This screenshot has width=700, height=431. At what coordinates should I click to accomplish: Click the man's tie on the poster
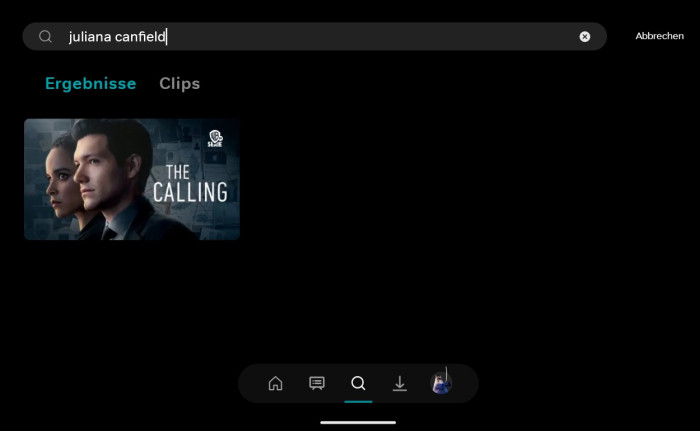pyautogui.click(x=107, y=232)
